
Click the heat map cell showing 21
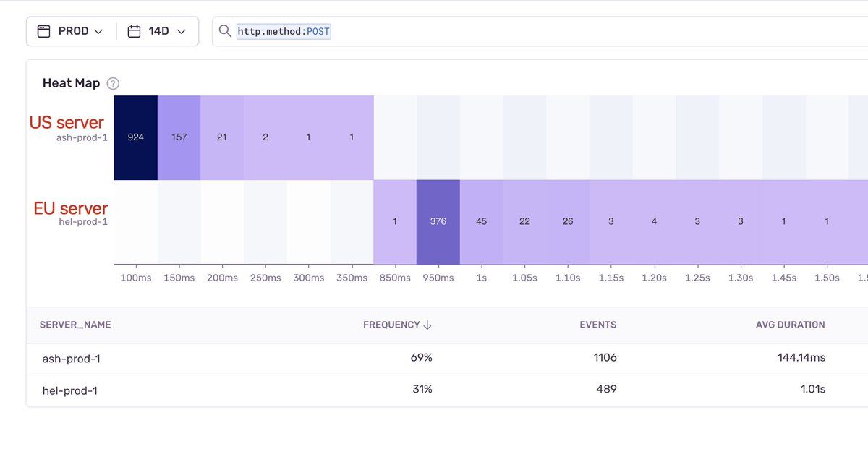pyautogui.click(x=222, y=137)
